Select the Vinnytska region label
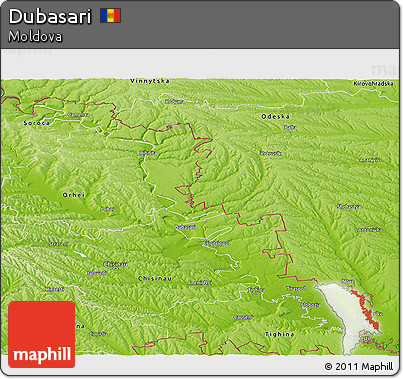403x379 pixels. pos(150,81)
